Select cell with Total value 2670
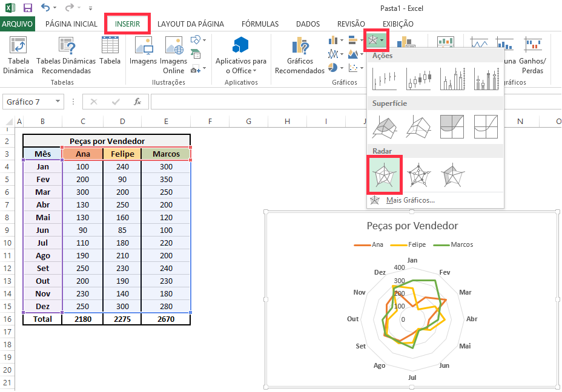This screenshot has height=392, width=562. point(165,319)
